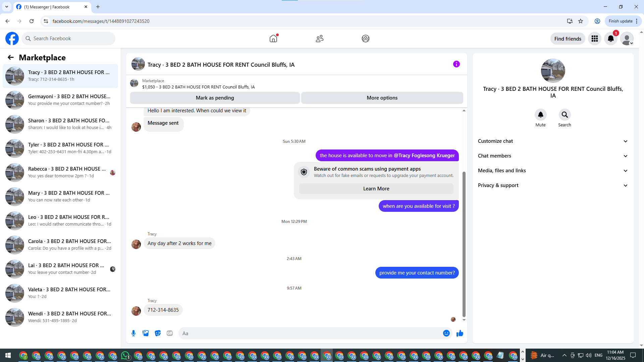644x362 pixels.
Task: Open More options for the listing
Action: tap(382, 98)
